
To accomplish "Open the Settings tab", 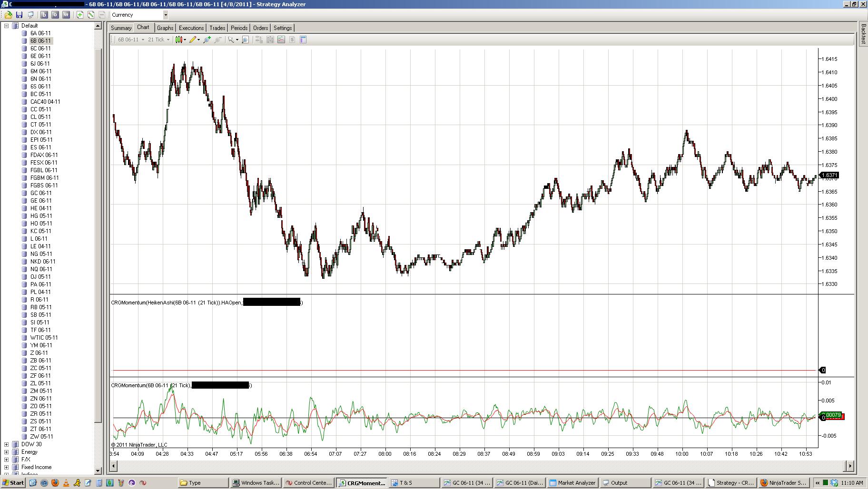I will [283, 28].
